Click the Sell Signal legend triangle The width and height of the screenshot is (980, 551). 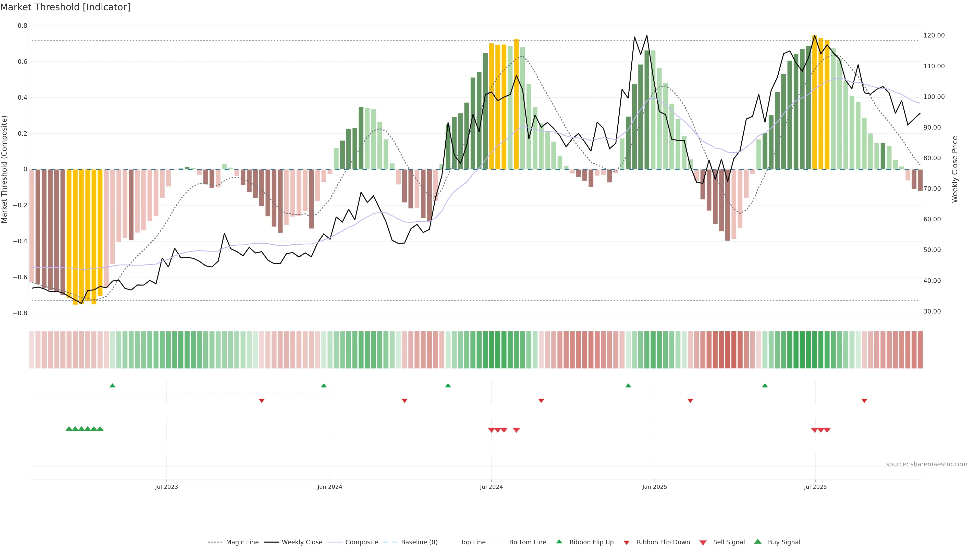[x=703, y=543]
